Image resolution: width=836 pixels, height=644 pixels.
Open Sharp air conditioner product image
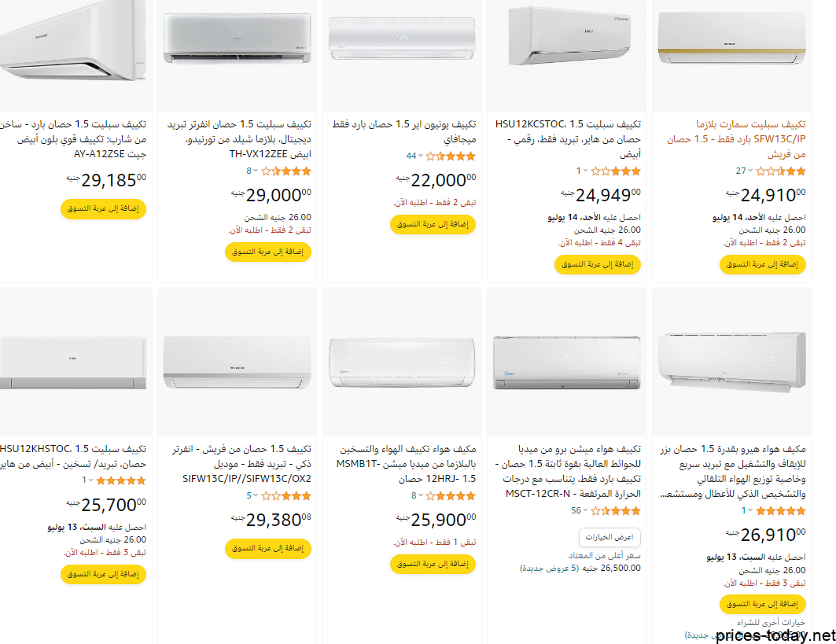(73, 42)
